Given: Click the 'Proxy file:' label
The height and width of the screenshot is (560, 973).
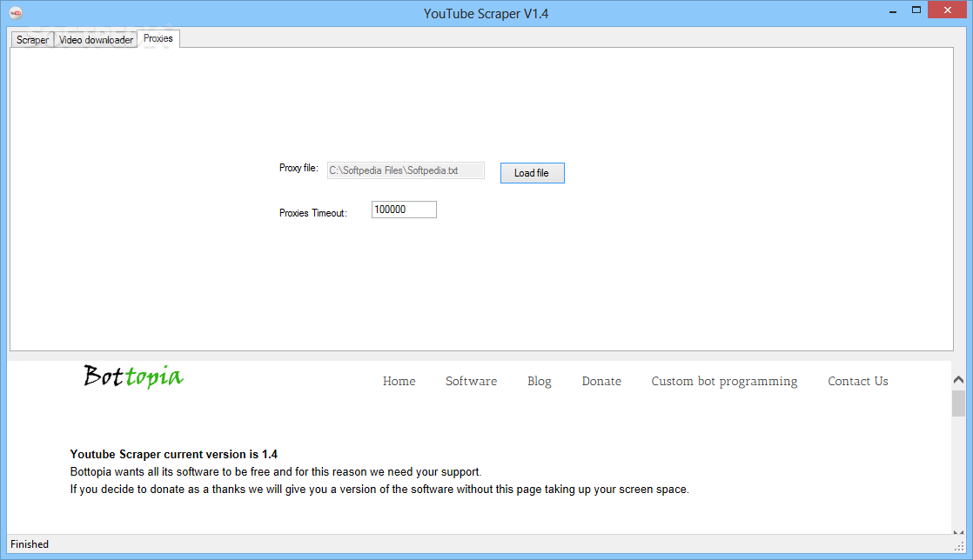Looking at the screenshot, I should tap(299, 168).
